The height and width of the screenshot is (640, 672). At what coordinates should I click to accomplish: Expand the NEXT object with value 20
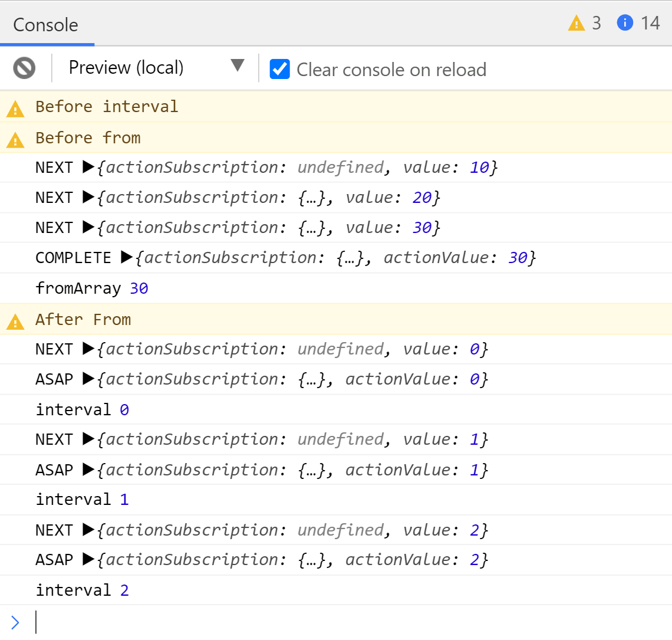(88, 197)
